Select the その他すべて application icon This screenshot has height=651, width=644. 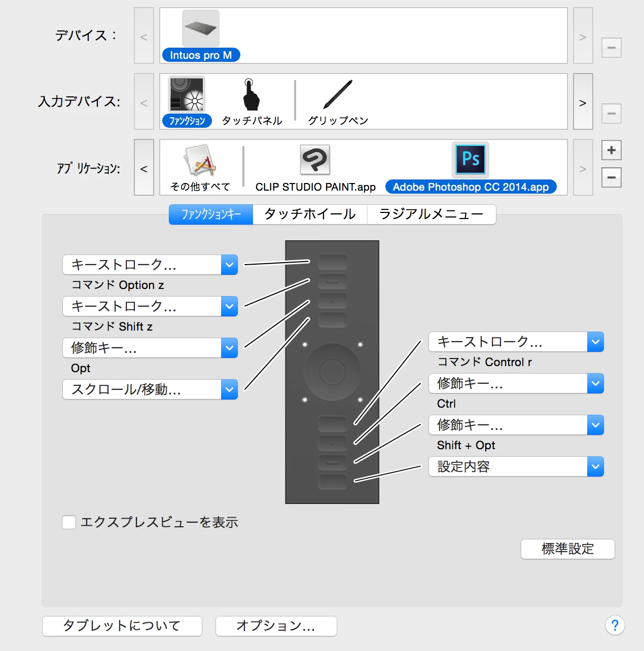click(x=200, y=160)
